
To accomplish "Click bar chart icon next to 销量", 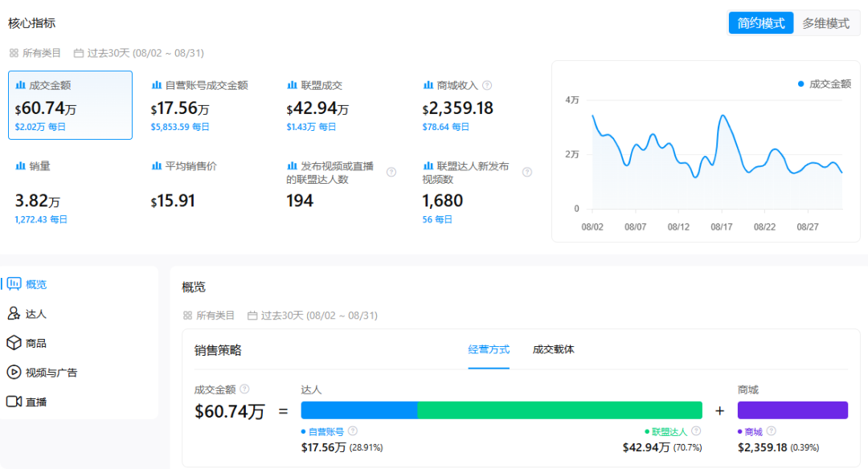I will click(x=20, y=165).
